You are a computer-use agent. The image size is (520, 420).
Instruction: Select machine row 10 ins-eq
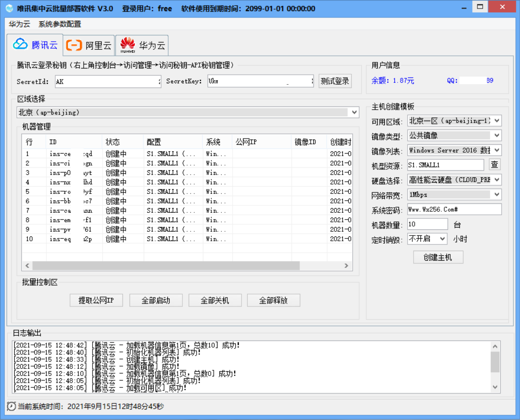point(187,239)
